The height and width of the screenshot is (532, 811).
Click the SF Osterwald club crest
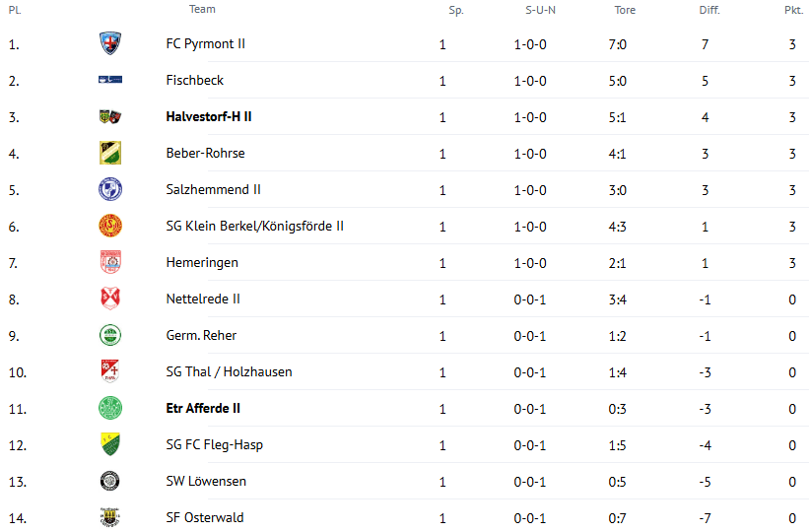(110, 516)
